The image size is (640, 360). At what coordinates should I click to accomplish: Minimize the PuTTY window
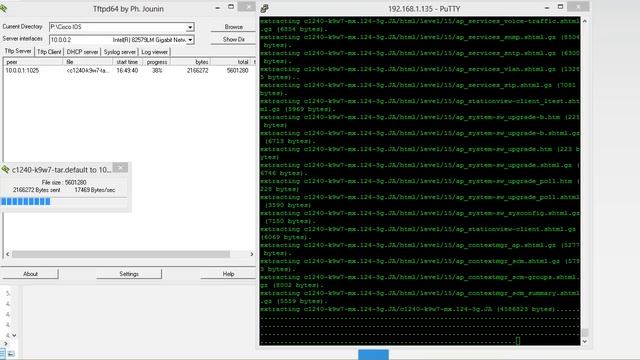coord(547,7)
